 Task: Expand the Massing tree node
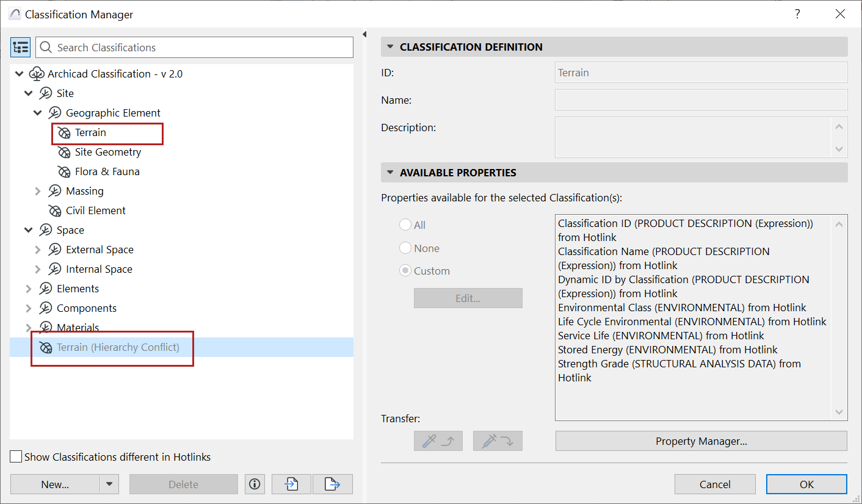click(38, 191)
